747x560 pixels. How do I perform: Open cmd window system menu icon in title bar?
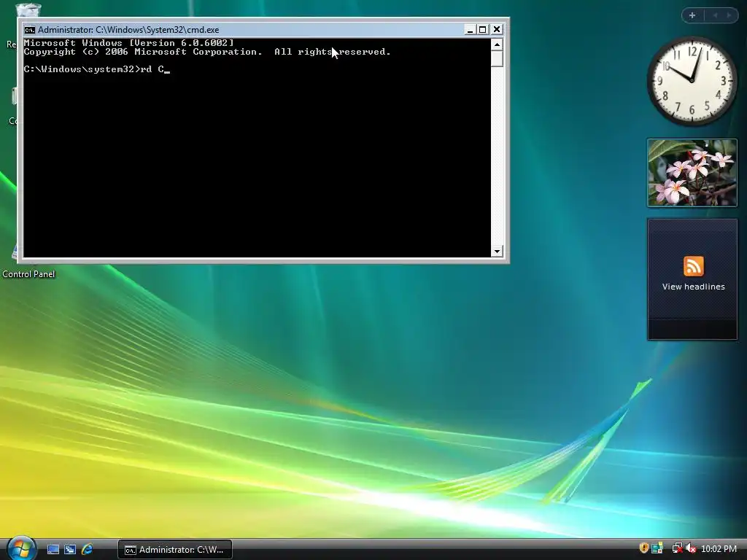tap(29, 29)
